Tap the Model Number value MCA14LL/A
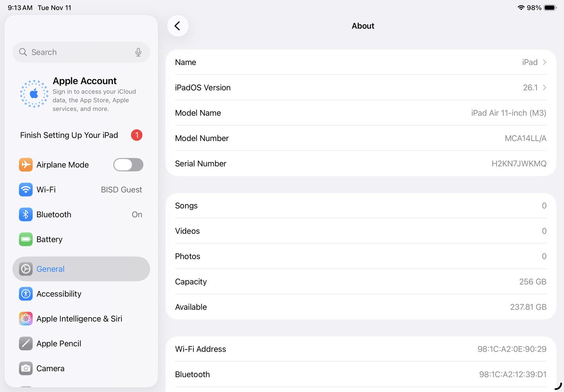This screenshot has height=392, width=564. (525, 138)
